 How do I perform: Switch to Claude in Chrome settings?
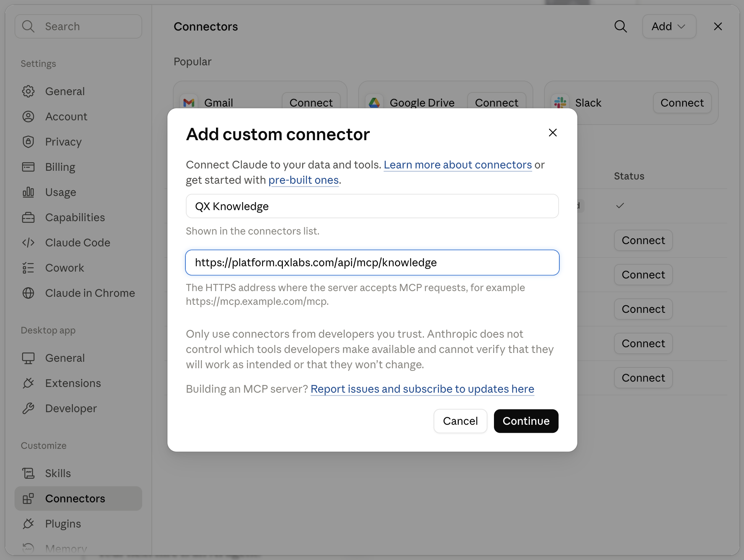tap(78, 293)
